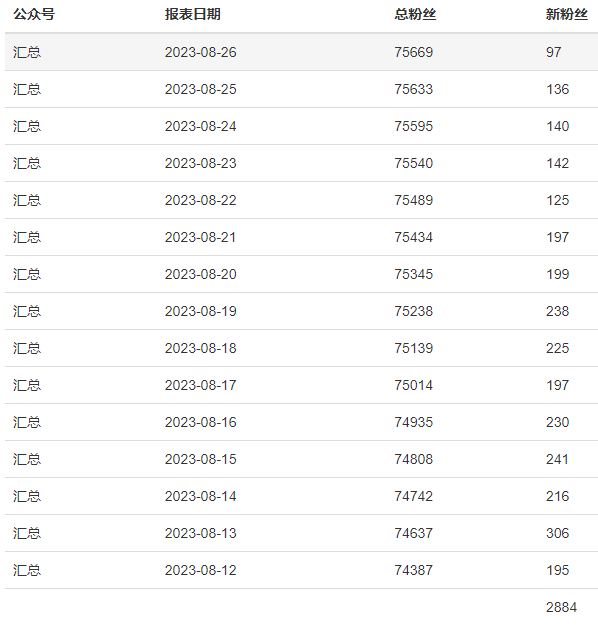Viewport: 598px width, 625px height.
Task: Click the 总粉丝 column header
Action: 415,14
